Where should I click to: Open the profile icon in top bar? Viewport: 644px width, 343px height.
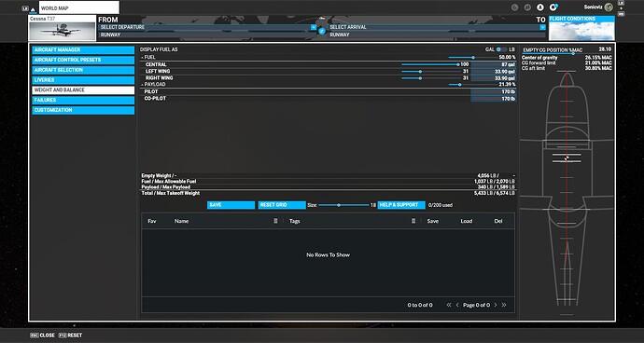pyautogui.click(x=540, y=7)
